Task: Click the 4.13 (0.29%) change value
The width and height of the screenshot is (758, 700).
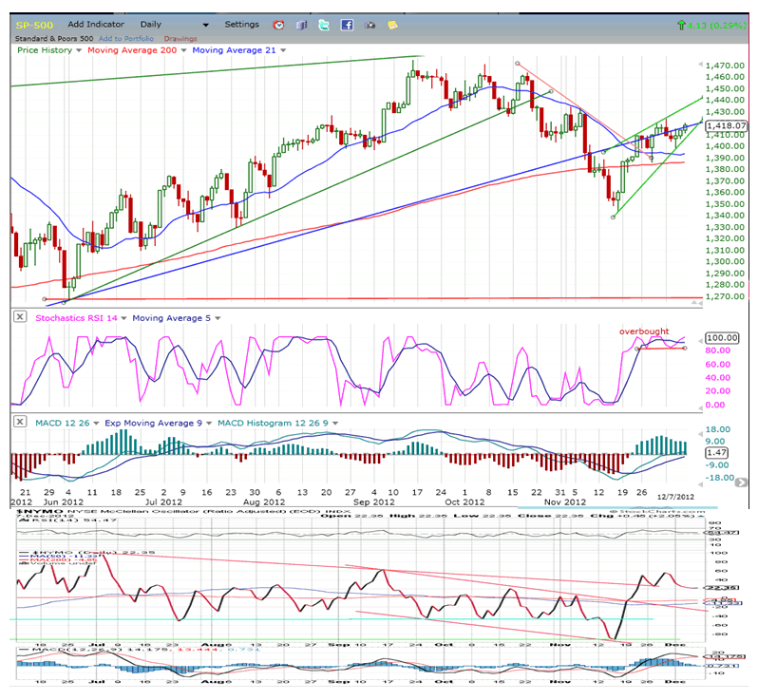Action: [717, 25]
